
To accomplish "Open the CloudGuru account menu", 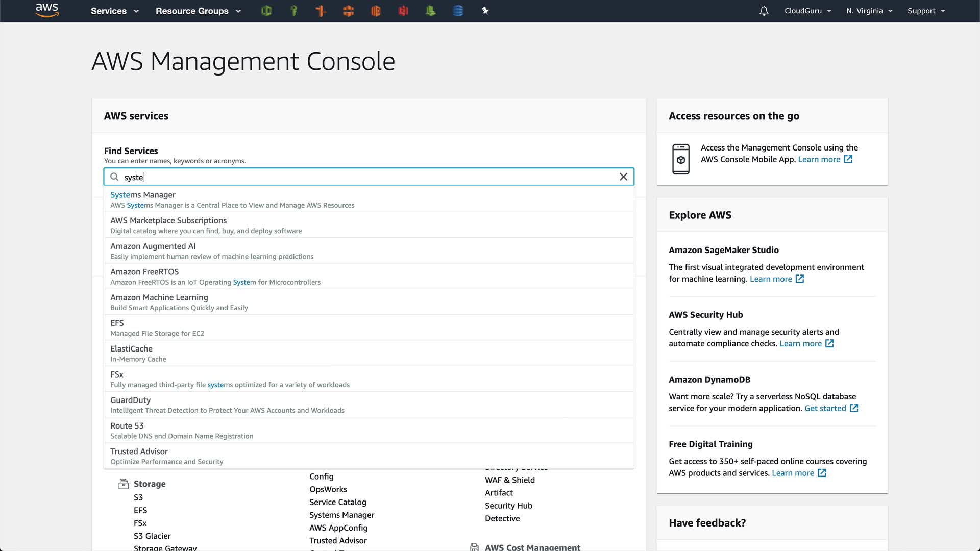I will pyautogui.click(x=807, y=11).
